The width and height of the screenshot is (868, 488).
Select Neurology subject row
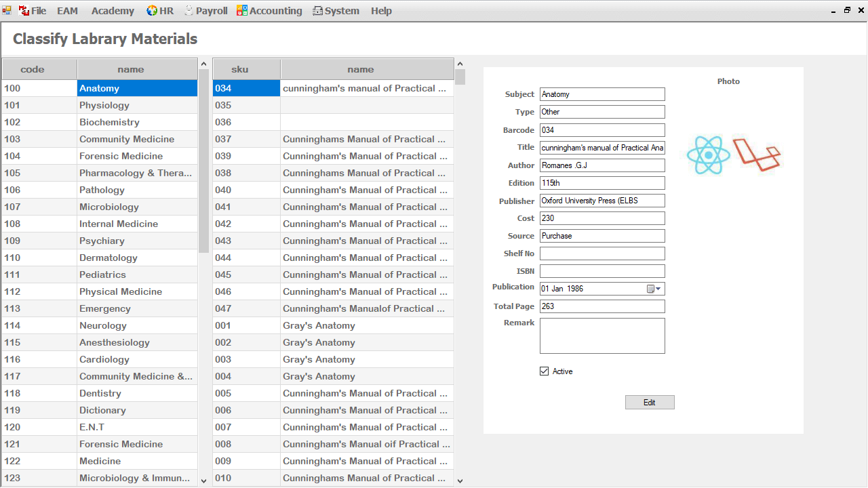100,325
